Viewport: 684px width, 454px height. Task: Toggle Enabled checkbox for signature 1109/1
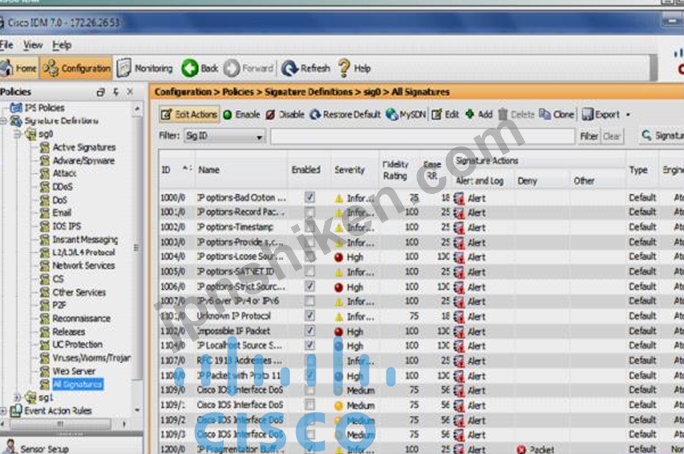point(309,405)
